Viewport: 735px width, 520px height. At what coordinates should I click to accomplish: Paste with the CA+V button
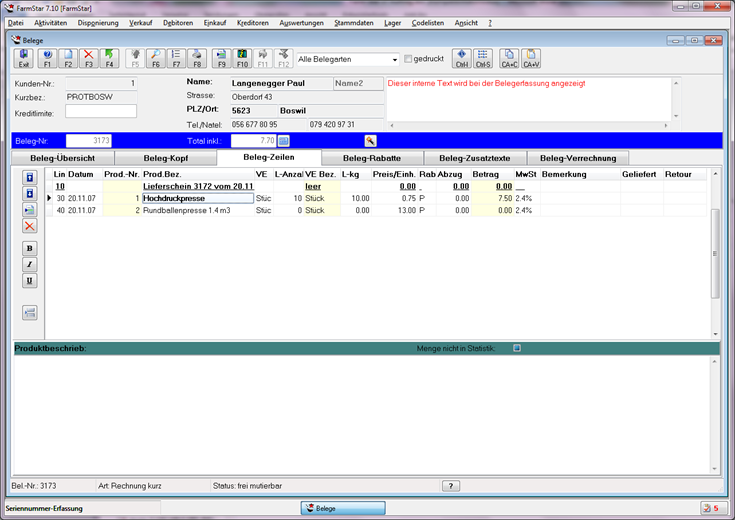pyautogui.click(x=531, y=59)
